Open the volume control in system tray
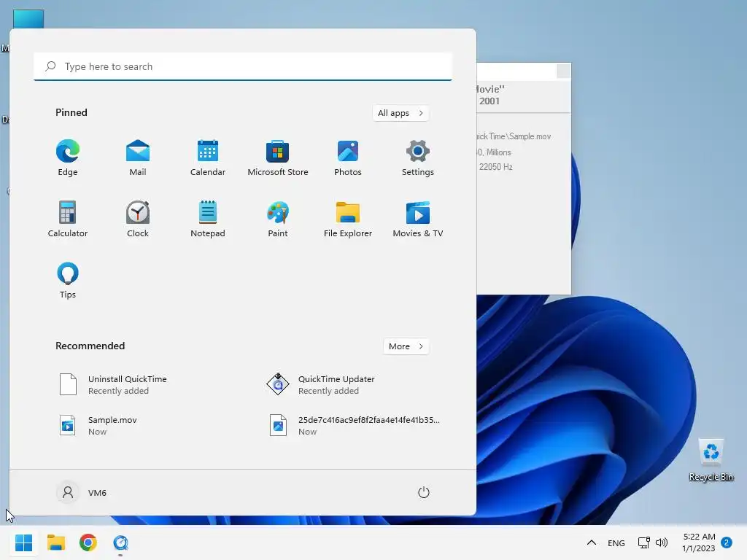 tap(661, 542)
